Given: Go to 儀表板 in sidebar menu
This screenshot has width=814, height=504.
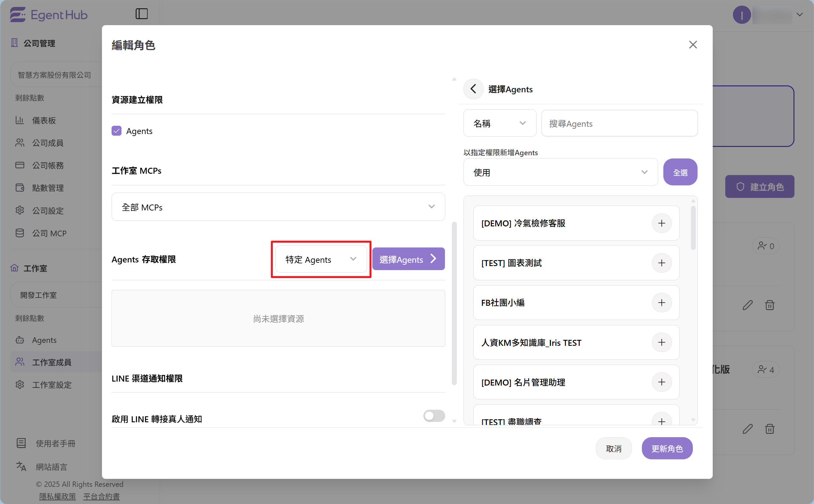Looking at the screenshot, I should click(x=44, y=120).
